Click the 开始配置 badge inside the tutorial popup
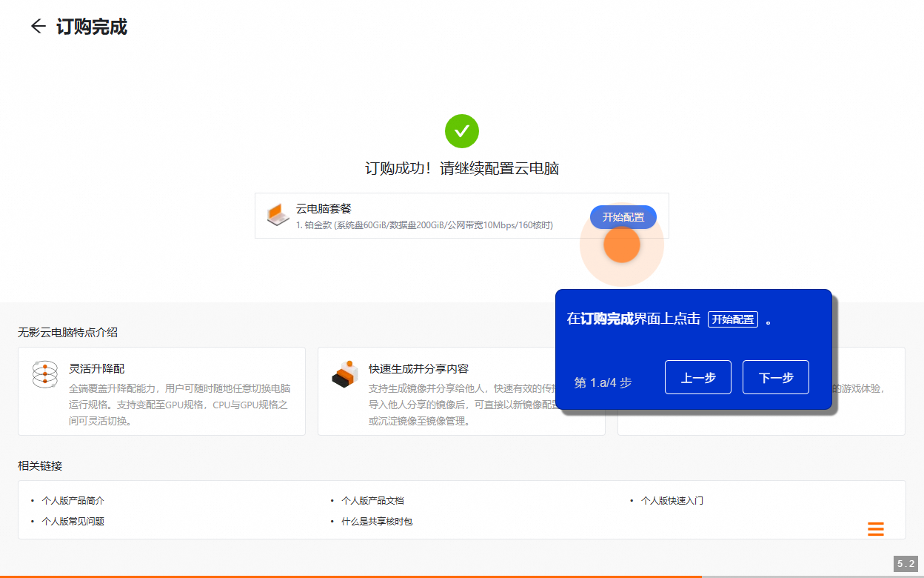 [x=733, y=319]
